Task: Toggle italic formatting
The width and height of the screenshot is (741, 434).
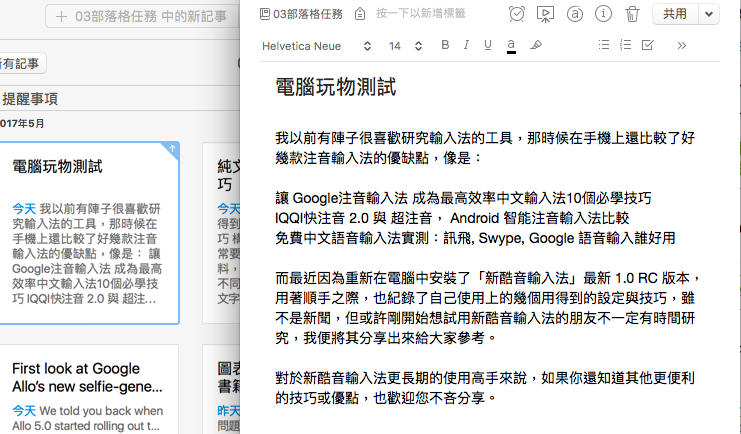Action: 466,45
